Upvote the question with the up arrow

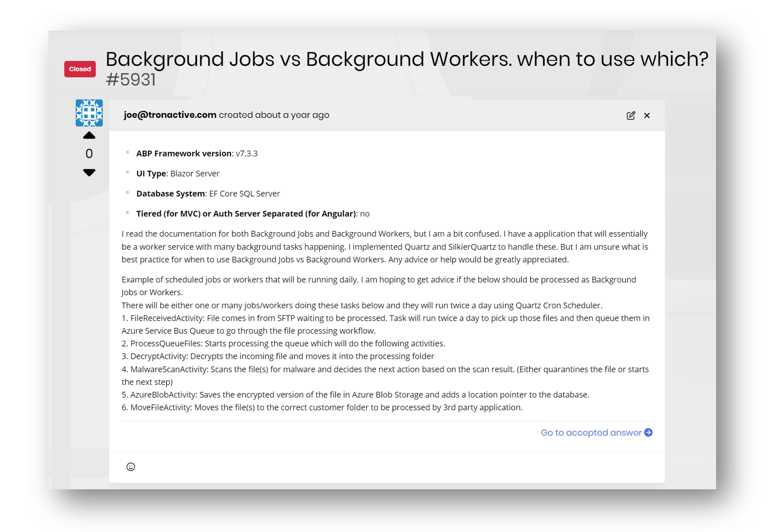coord(89,136)
